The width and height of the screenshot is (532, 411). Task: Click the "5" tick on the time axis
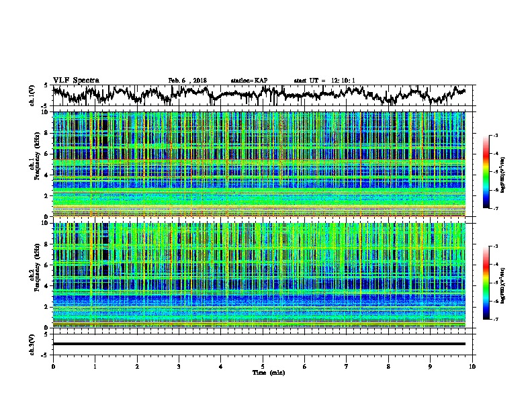click(263, 366)
